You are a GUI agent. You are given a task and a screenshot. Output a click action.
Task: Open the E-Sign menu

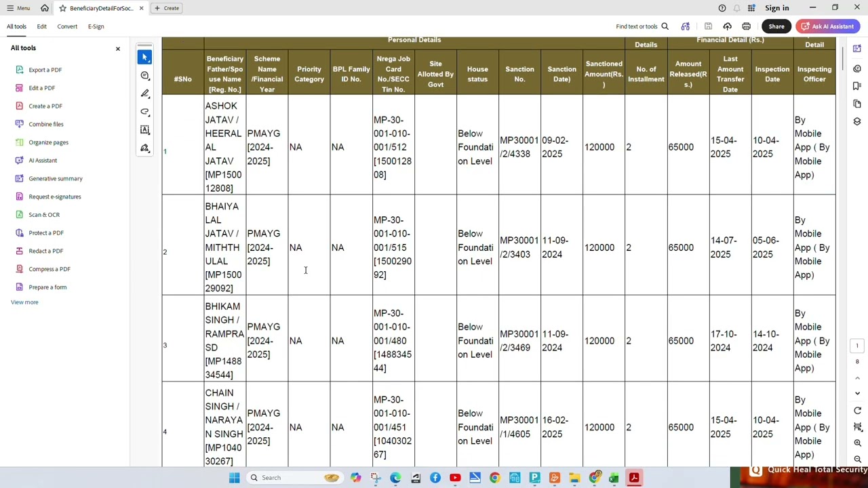coord(96,26)
